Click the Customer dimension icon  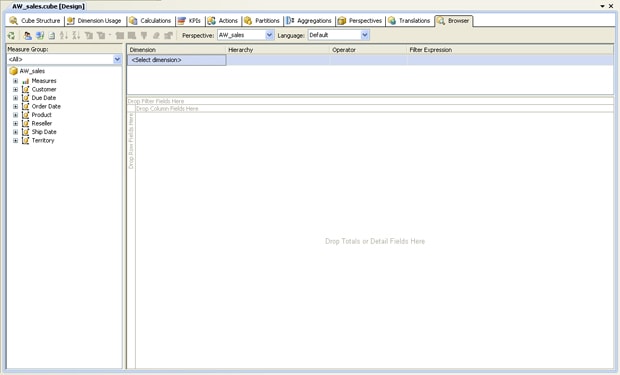[25, 89]
